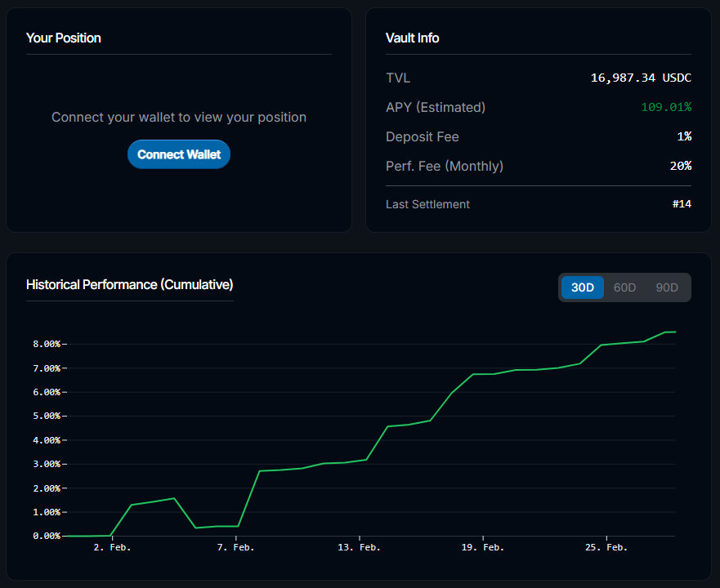Click the 5.00% y-axis label
Image resolution: width=720 pixels, height=588 pixels.
pos(47,416)
